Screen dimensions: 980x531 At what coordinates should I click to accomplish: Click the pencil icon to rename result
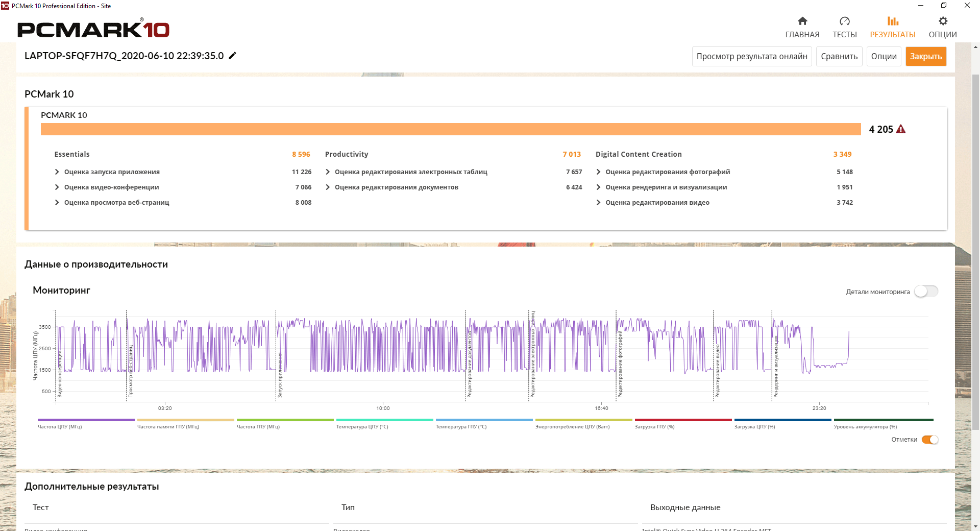click(x=233, y=56)
